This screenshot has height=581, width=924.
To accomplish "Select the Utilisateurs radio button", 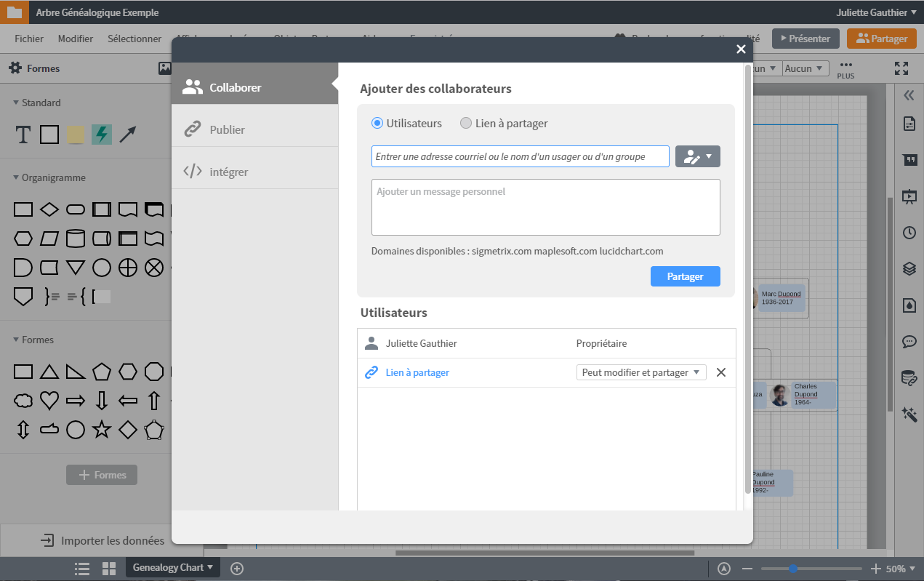I will point(377,124).
